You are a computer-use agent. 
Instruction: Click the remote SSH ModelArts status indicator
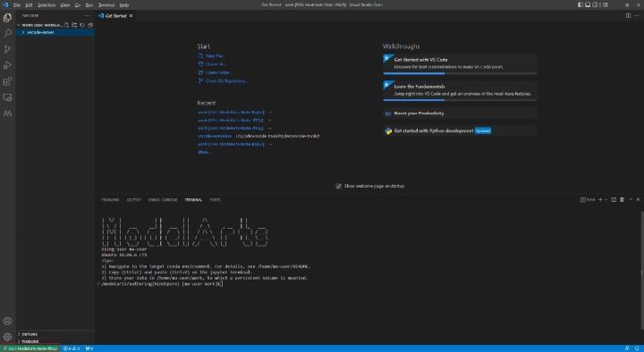pos(30,348)
